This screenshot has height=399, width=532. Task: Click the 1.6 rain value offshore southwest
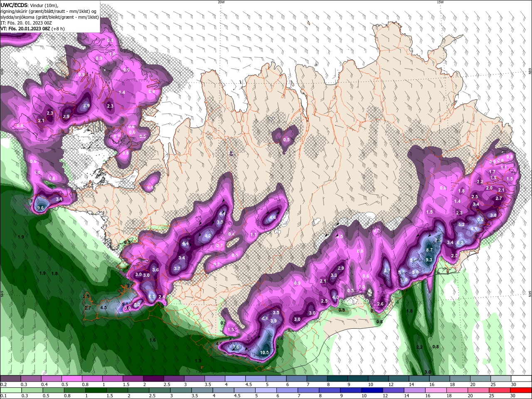(x=153, y=340)
